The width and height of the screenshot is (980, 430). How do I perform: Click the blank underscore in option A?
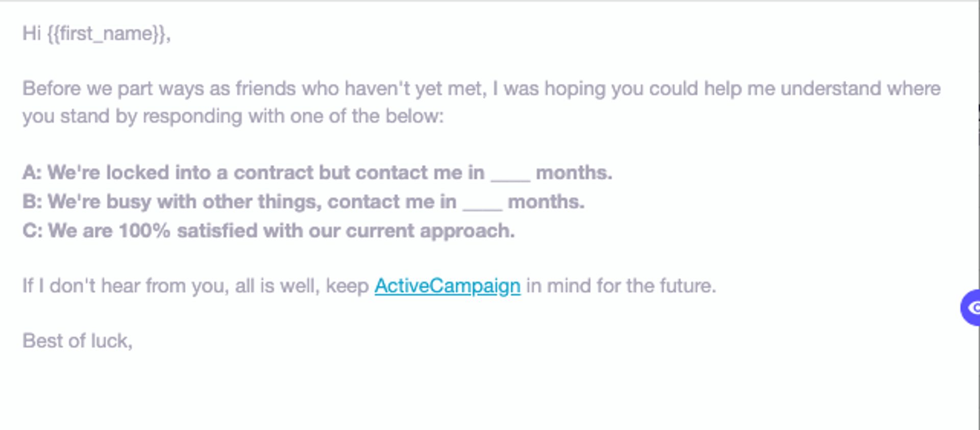pyautogui.click(x=510, y=174)
